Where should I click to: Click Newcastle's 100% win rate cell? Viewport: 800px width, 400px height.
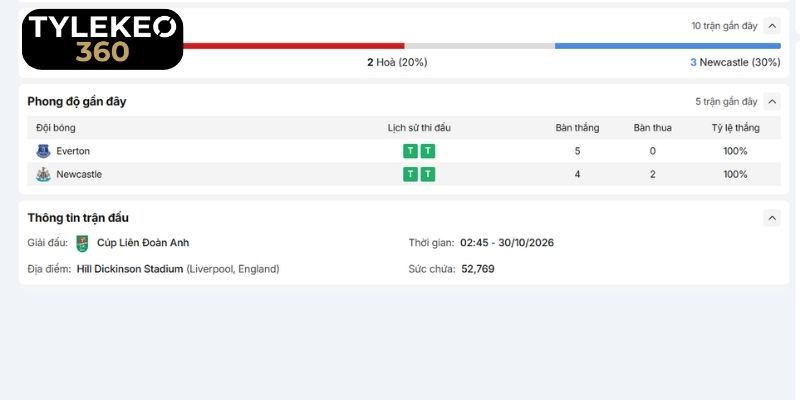735,174
